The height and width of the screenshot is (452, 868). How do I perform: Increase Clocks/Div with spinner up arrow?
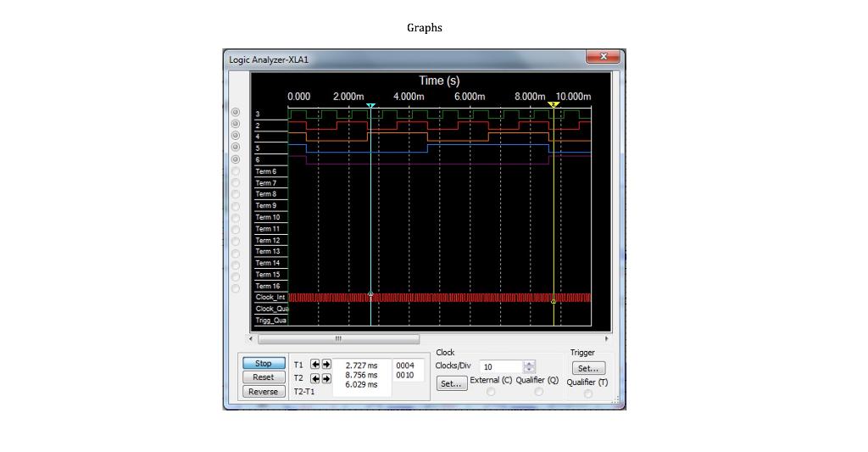529,364
